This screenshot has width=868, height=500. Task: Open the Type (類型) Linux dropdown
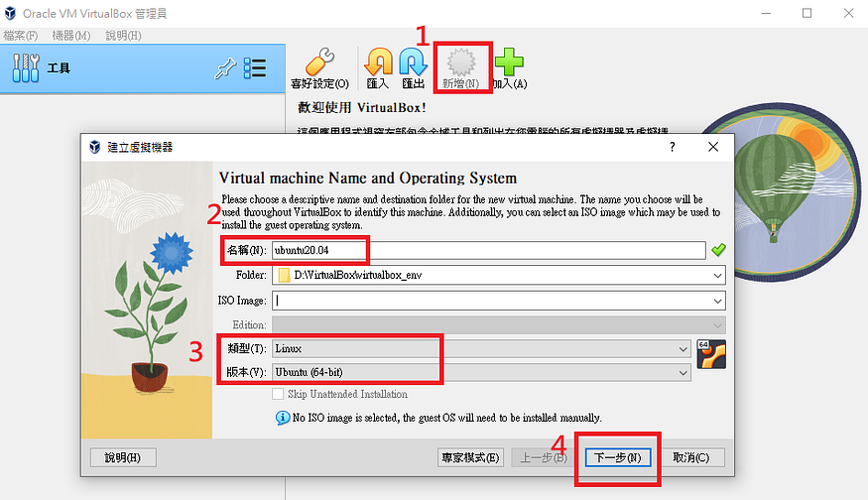coord(481,349)
